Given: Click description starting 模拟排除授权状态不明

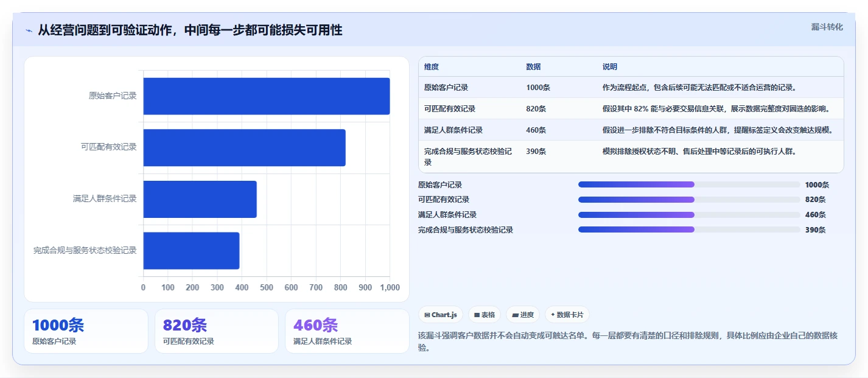Looking at the screenshot, I should 700,152.
